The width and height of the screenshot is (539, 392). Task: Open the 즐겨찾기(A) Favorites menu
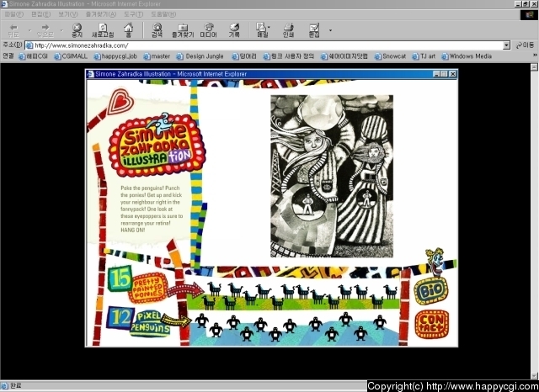click(x=101, y=14)
